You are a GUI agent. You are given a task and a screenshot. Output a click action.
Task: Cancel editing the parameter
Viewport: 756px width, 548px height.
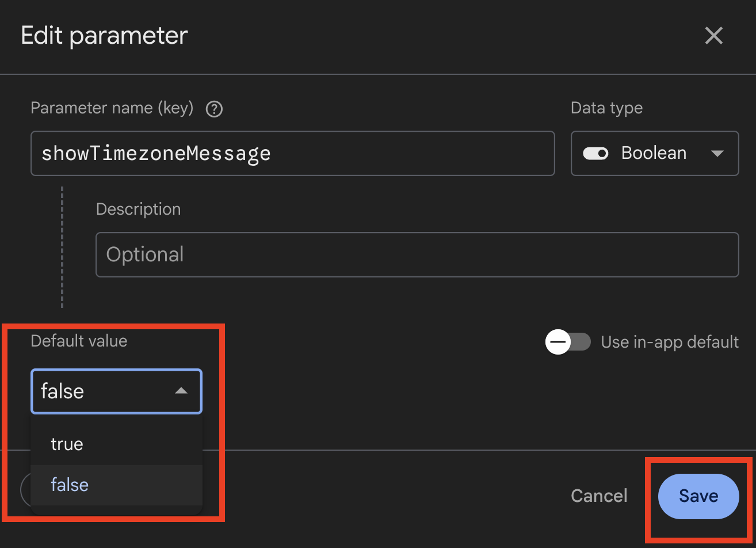[599, 496]
